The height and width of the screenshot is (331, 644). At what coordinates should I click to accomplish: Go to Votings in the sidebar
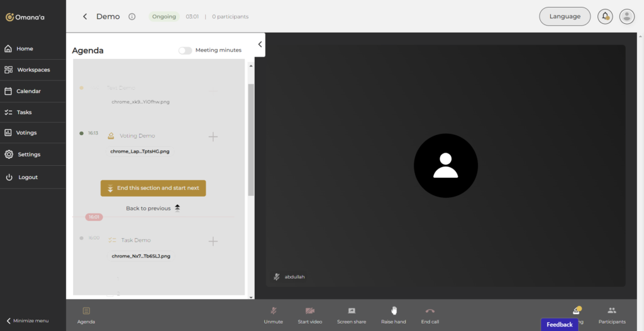point(26,133)
